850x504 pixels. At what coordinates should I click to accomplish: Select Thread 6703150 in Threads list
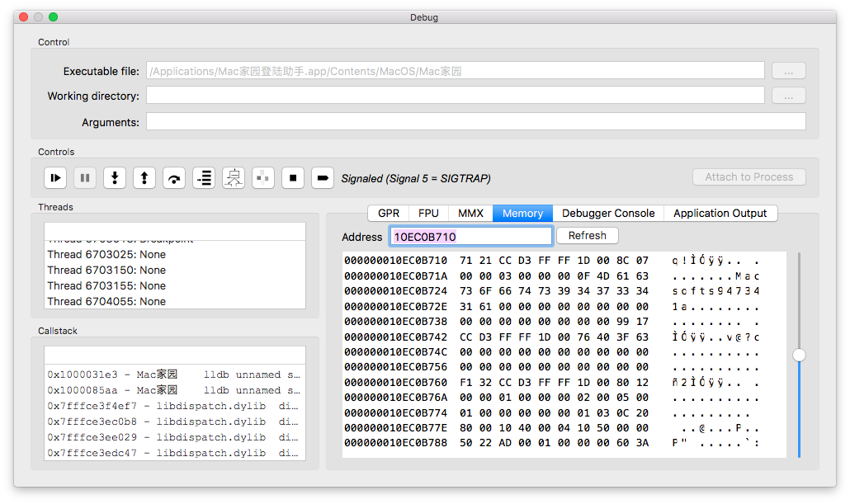click(106, 271)
